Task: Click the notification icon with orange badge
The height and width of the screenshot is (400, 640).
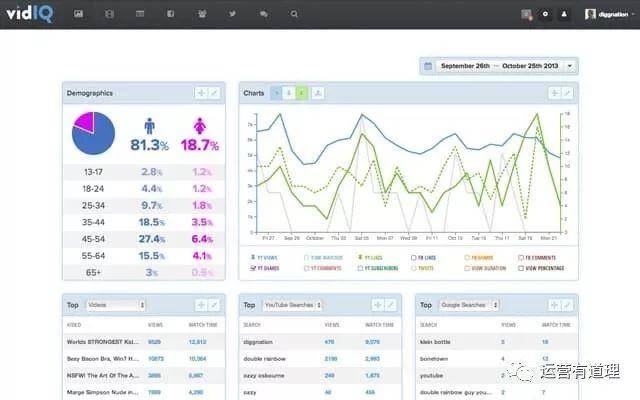Action: tap(527, 14)
